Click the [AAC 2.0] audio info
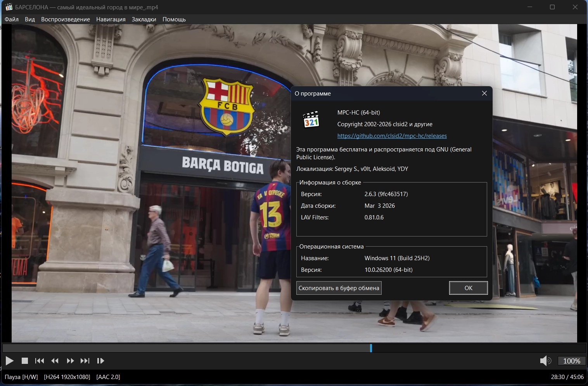This screenshot has height=386, width=588. click(x=108, y=377)
